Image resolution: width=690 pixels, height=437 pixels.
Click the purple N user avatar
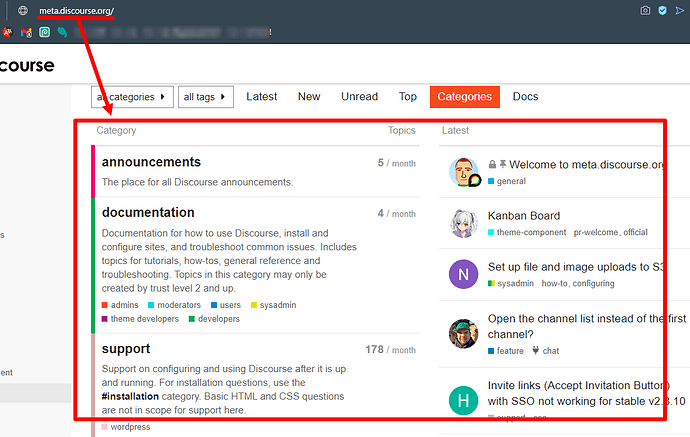coord(463,275)
